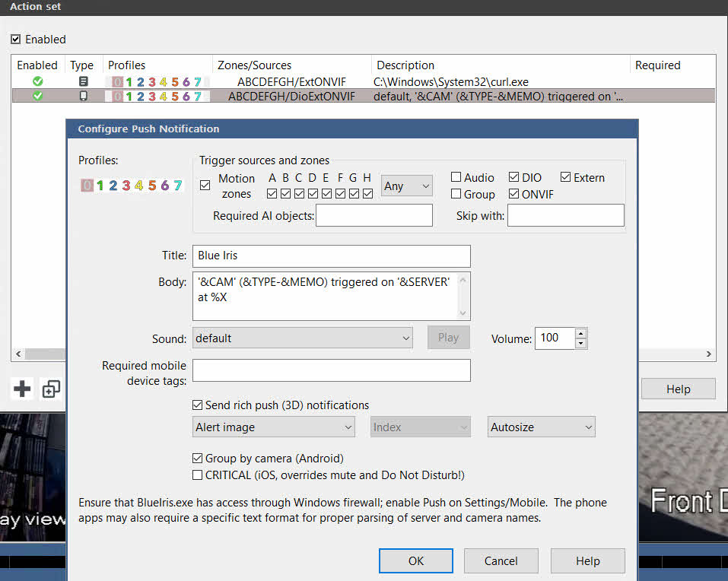
Task: Uncheck motion zone A
Action: click(272, 193)
